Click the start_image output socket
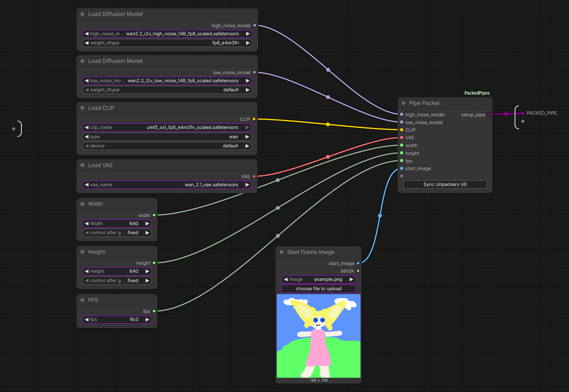569x392 pixels. click(358, 263)
